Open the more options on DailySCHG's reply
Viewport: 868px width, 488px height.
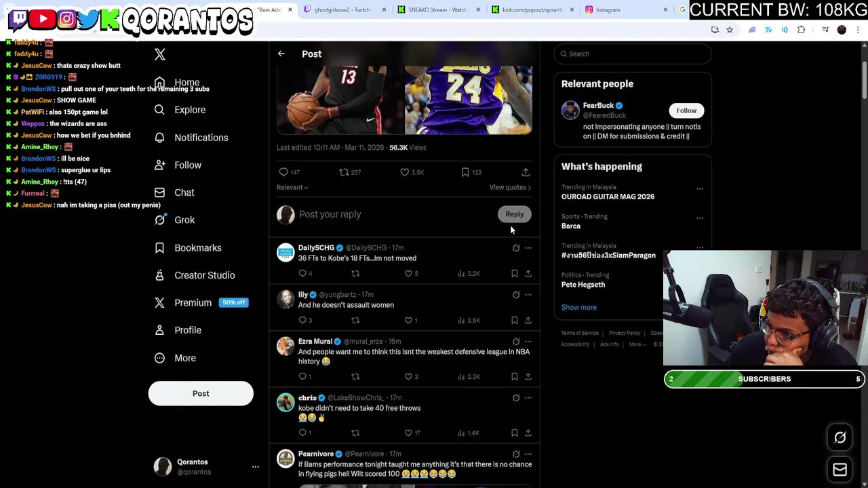tap(528, 248)
